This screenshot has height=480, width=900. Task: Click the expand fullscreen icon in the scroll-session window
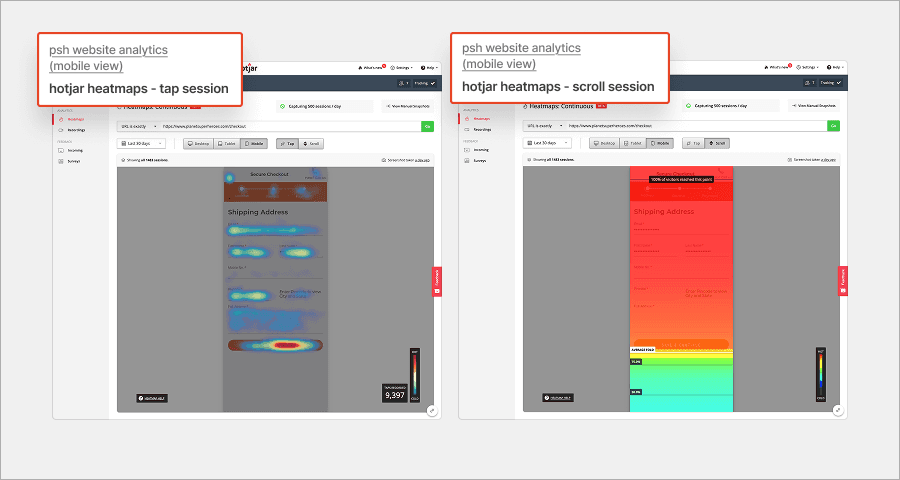(x=838, y=410)
